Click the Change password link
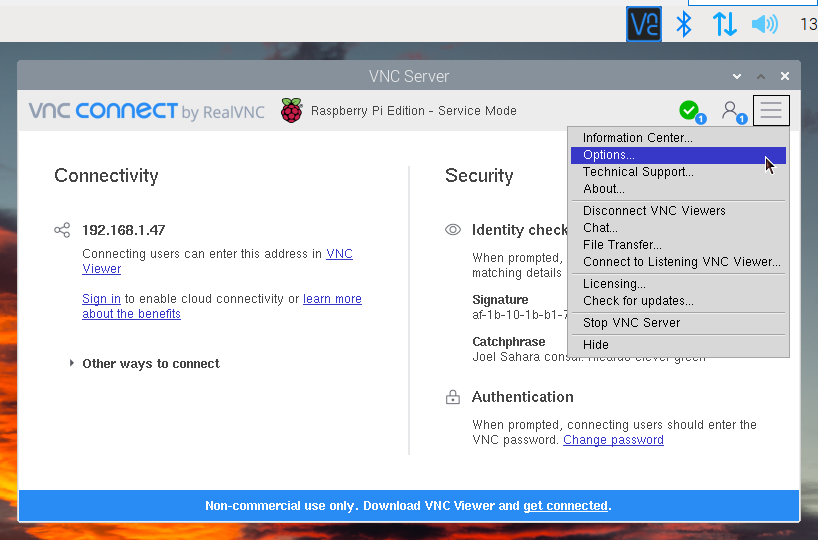The width and height of the screenshot is (818, 540). tap(613, 440)
